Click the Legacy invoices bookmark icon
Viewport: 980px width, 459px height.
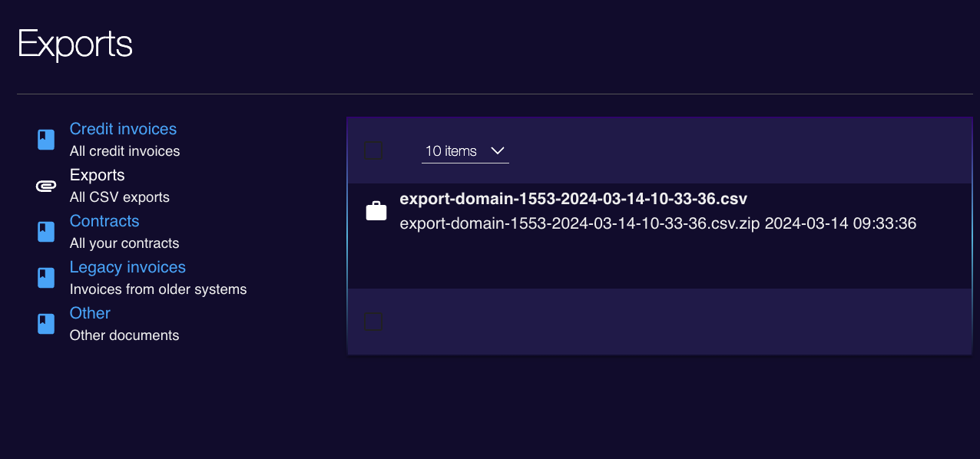[x=46, y=278]
